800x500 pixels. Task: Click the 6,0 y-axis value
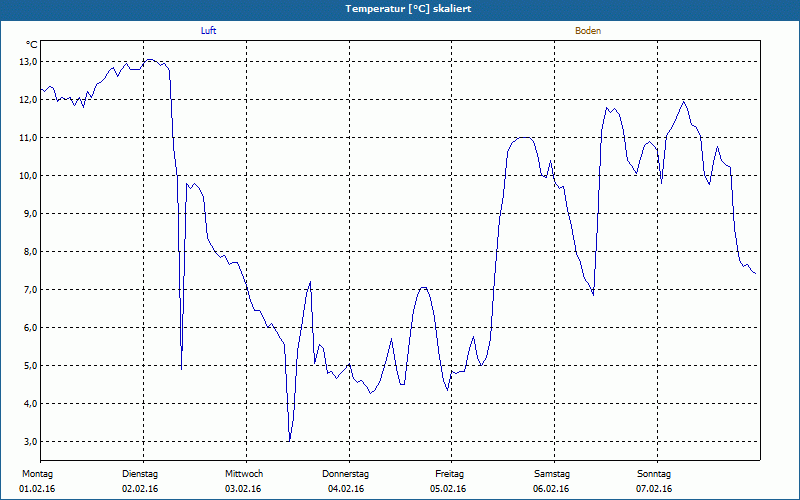(x=30, y=328)
